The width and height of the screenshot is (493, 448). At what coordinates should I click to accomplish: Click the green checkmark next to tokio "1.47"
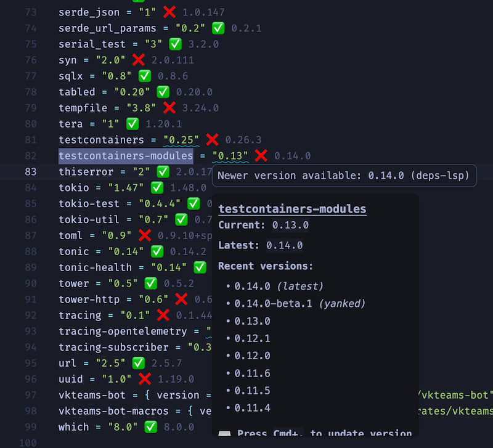(157, 187)
